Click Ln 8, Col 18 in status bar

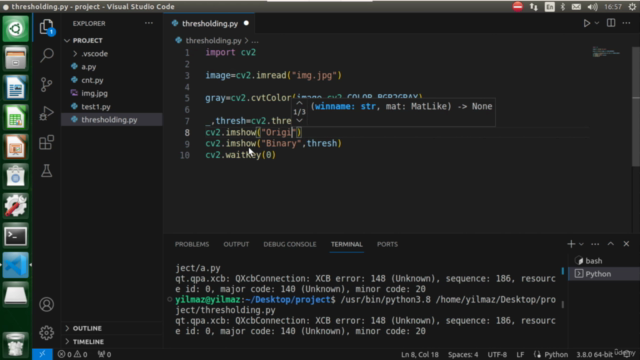pos(419,354)
